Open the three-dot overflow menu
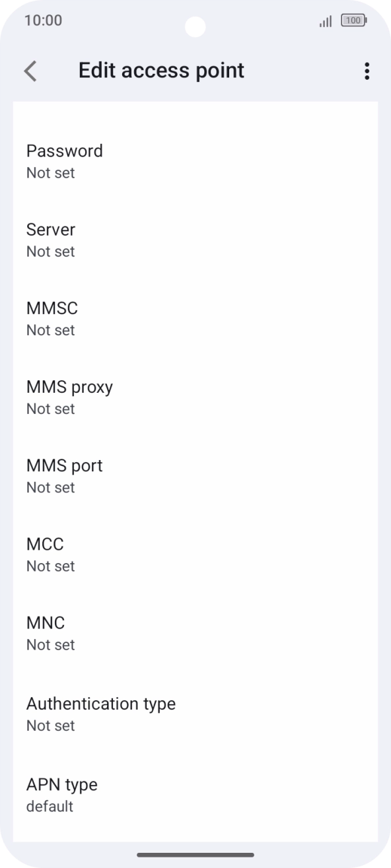 coord(367,71)
